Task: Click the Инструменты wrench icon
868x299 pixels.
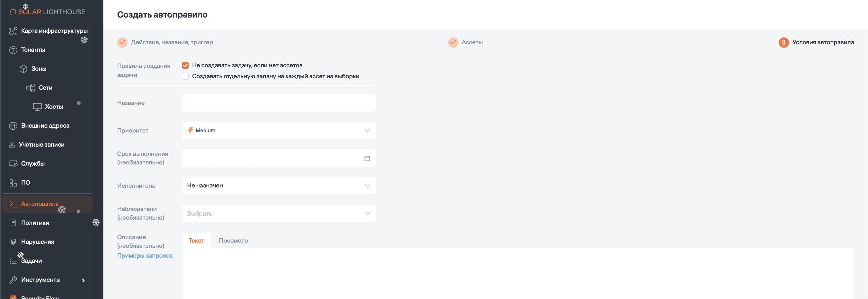Action: click(x=13, y=280)
